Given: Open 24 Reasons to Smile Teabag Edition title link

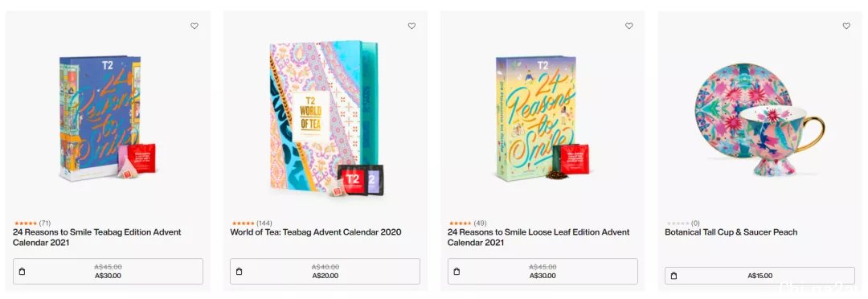Looking at the screenshot, I should (97, 237).
